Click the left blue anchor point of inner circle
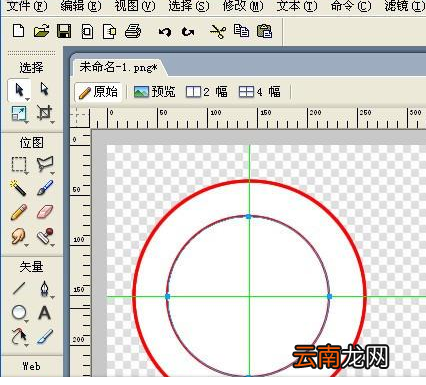This screenshot has width=426, height=385. [x=168, y=296]
